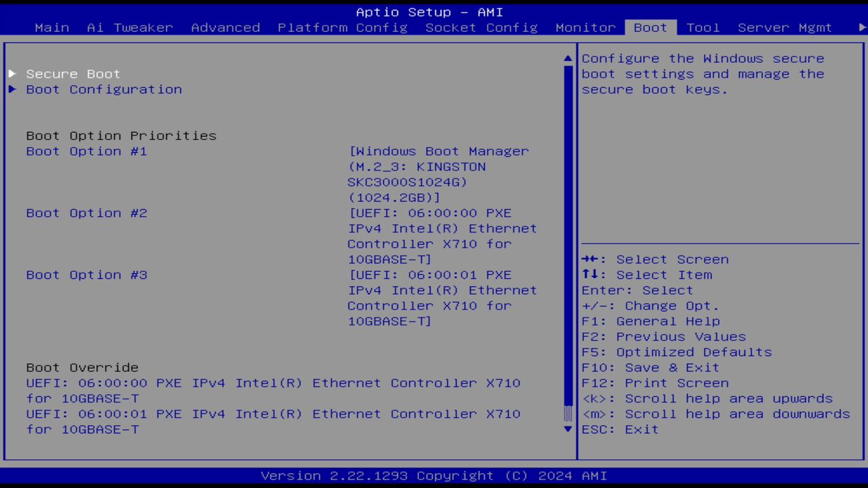This screenshot has width=868, height=488.
Task: Select Boot Option #3 label
Action: tap(86, 274)
